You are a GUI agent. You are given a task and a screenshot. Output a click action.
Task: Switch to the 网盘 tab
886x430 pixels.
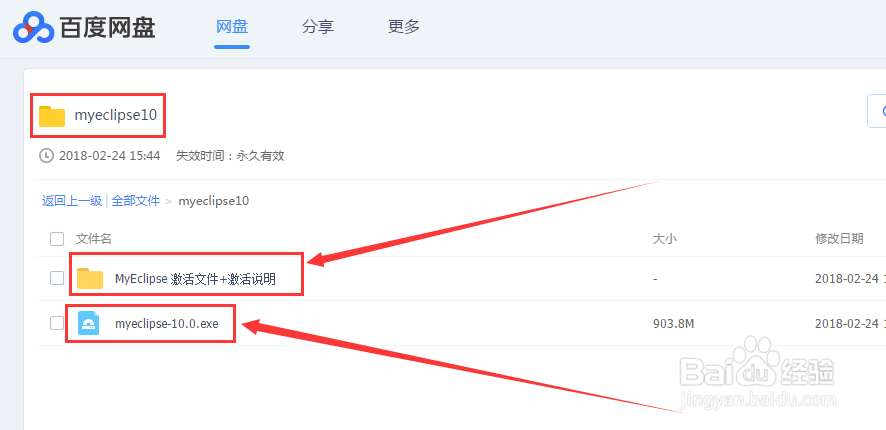(x=232, y=27)
